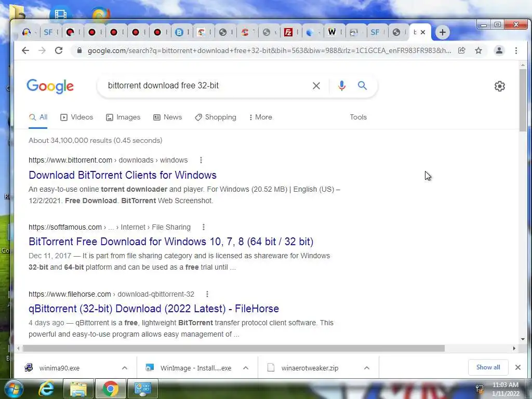Close the downloads bar
This screenshot has width=532, height=399.
[x=518, y=367]
